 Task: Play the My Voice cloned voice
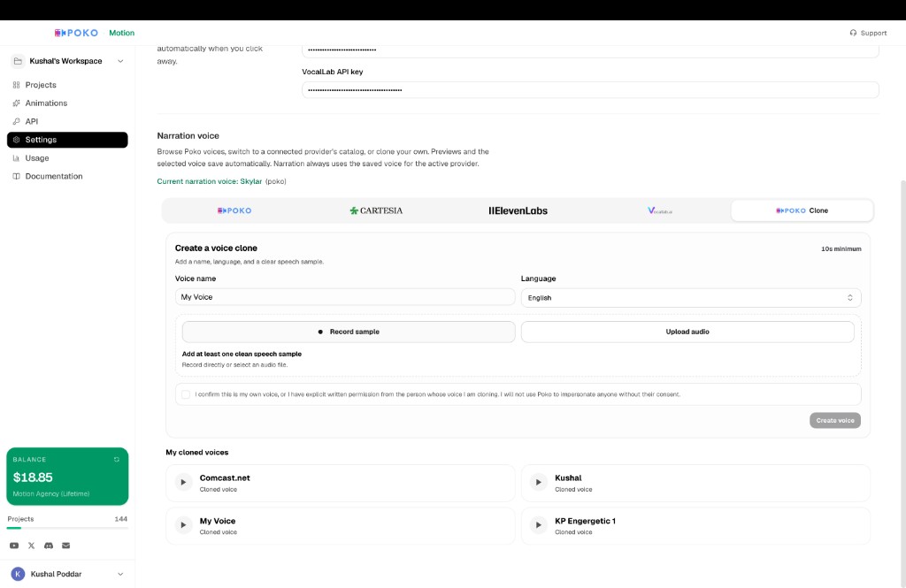click(x=183, y=525)
